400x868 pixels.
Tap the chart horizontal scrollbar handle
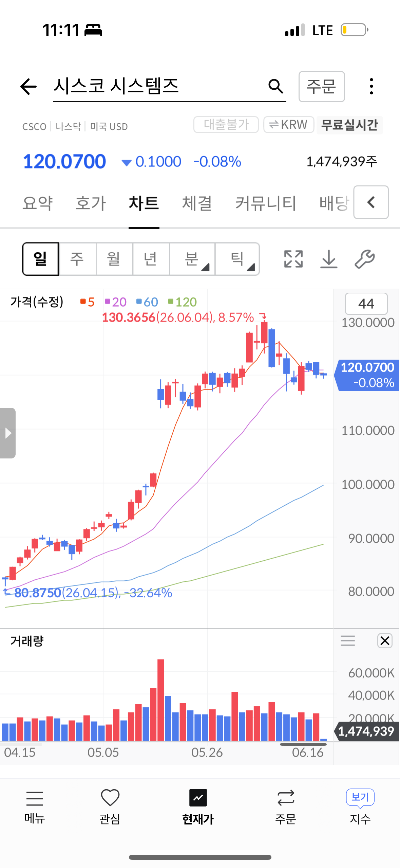303,744
